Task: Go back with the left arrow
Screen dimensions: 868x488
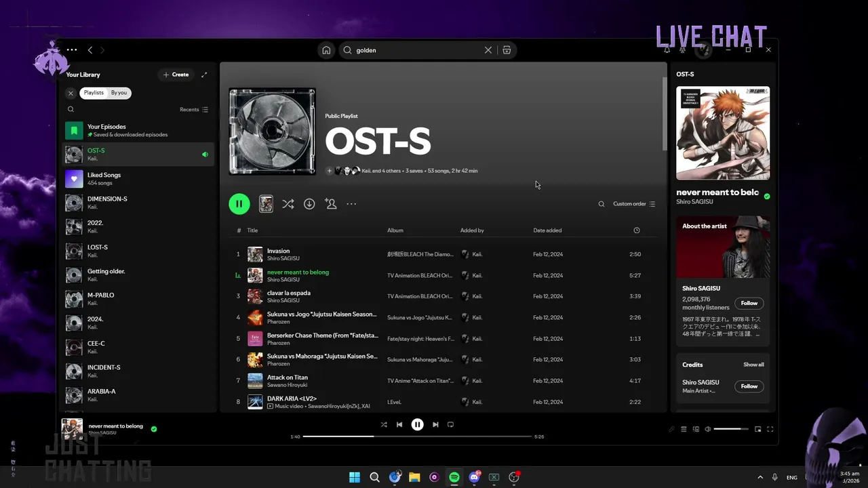Action: tap(90, 50)
